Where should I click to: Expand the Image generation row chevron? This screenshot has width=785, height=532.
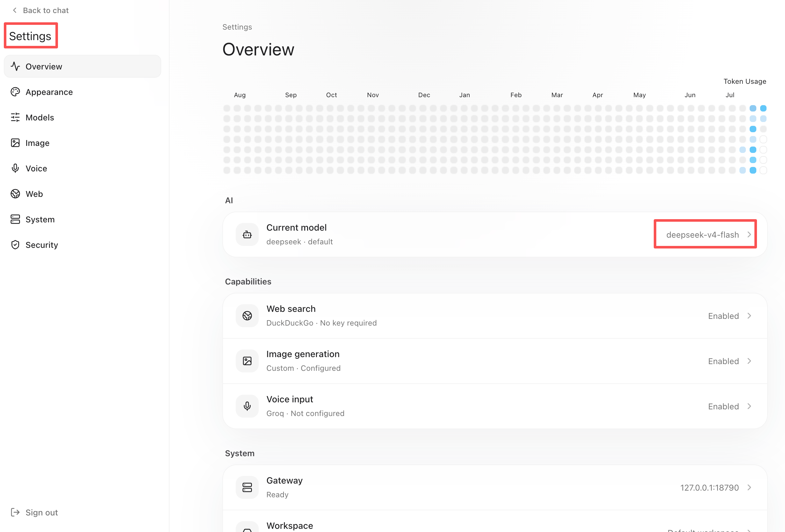[749, 361]
